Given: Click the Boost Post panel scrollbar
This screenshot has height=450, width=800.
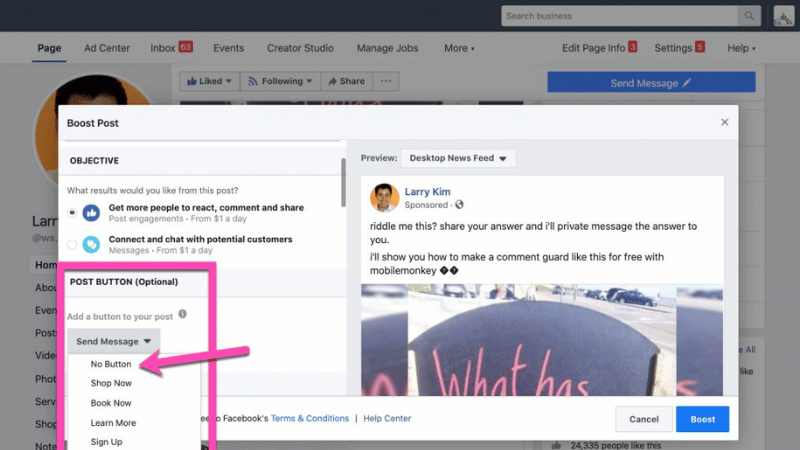Looking at the screenshot, I should point(343,182).
